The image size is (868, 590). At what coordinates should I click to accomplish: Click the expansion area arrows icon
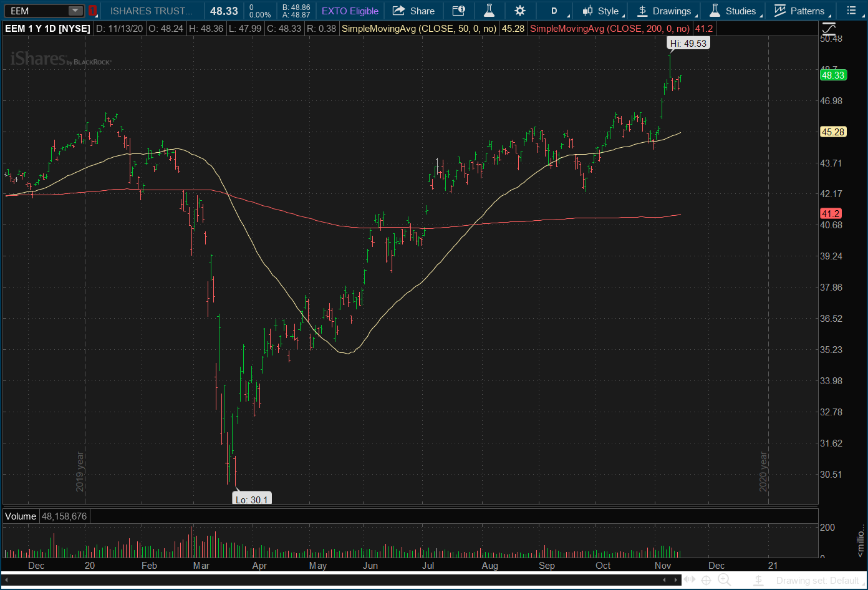coord(690,580)
